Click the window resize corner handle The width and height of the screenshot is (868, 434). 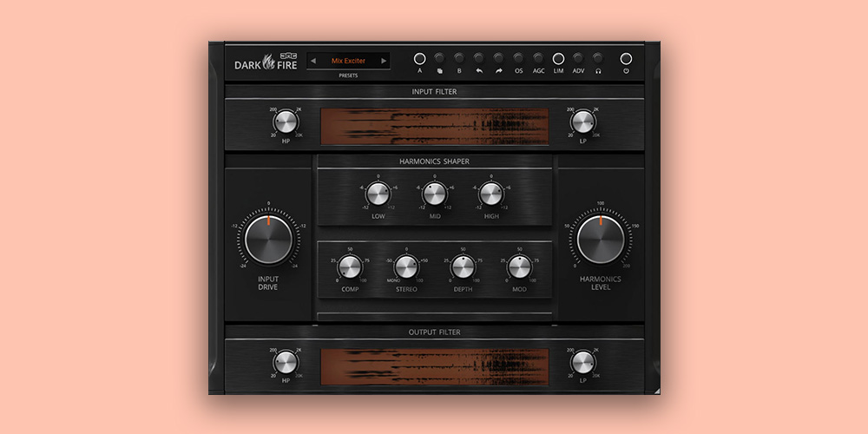pyautogui.click(x=656, y=391)
